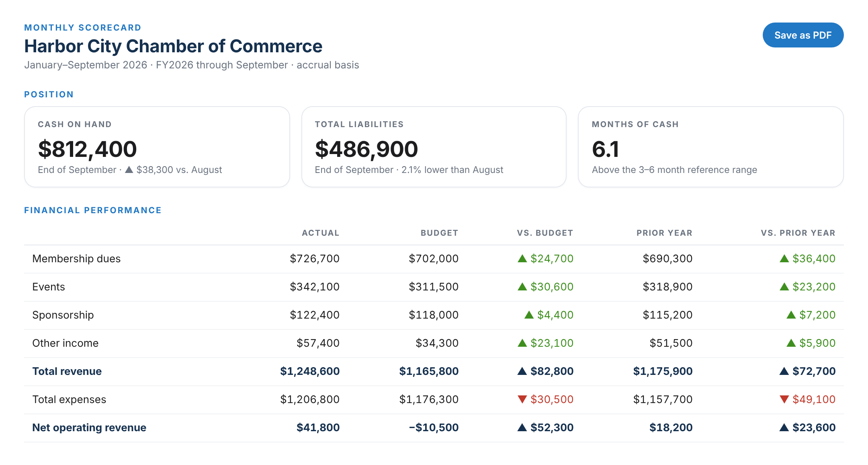Click green up triangle next to Events $30,600
Screen dimensions: 868x465
tap(522, 287)
